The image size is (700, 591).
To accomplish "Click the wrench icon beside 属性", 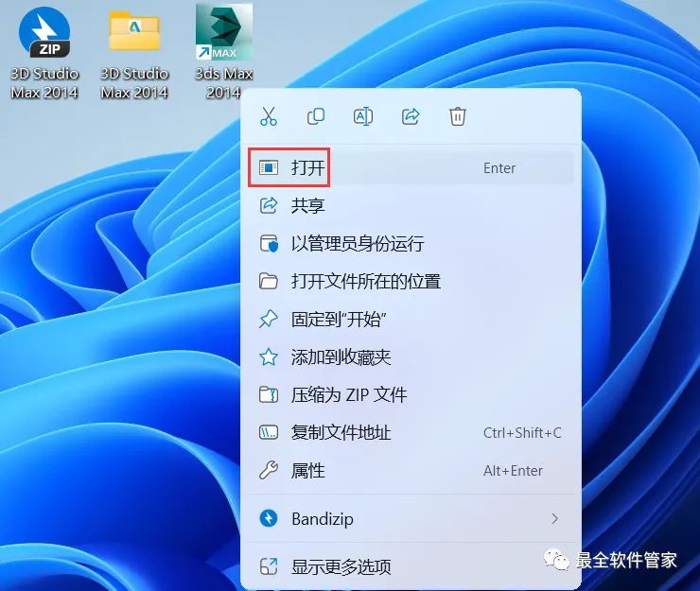I will click(x=269, y=471).
